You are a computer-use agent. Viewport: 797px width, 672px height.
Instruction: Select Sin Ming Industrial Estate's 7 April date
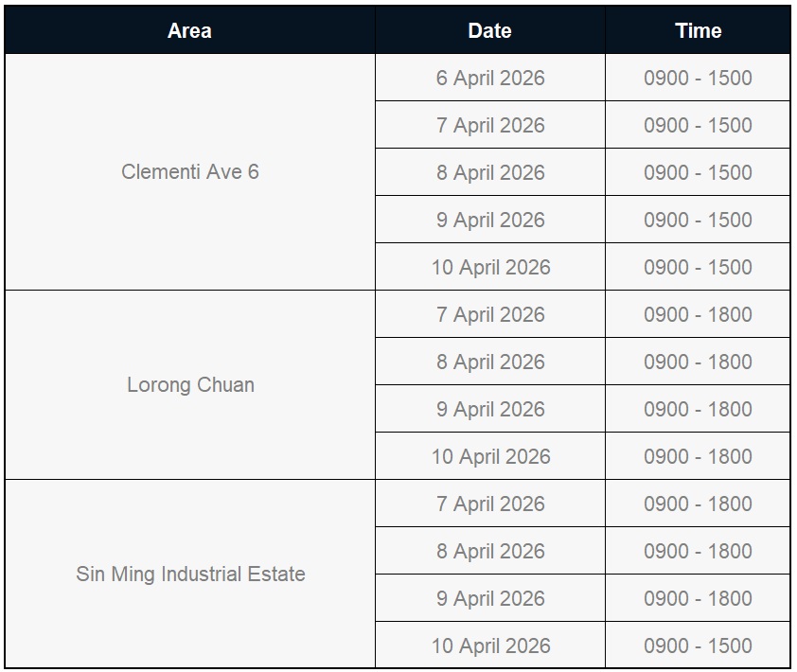click(489, 504)
